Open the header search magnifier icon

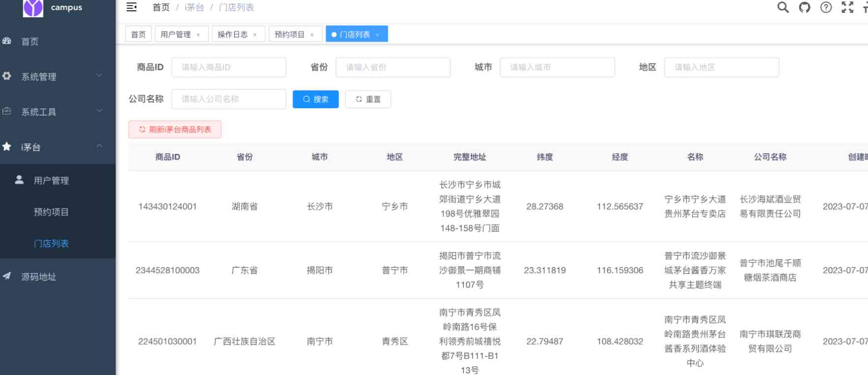(782, 7)
